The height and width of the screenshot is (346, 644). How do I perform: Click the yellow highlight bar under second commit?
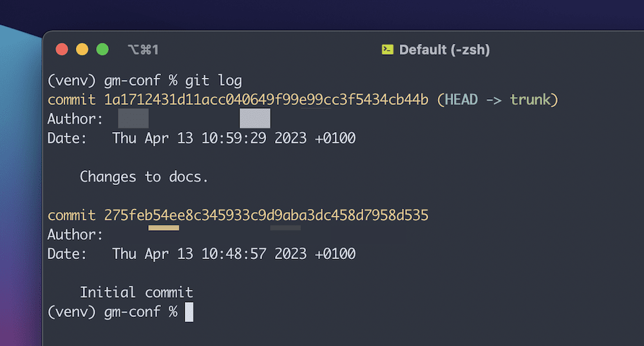tap(164, 227)
